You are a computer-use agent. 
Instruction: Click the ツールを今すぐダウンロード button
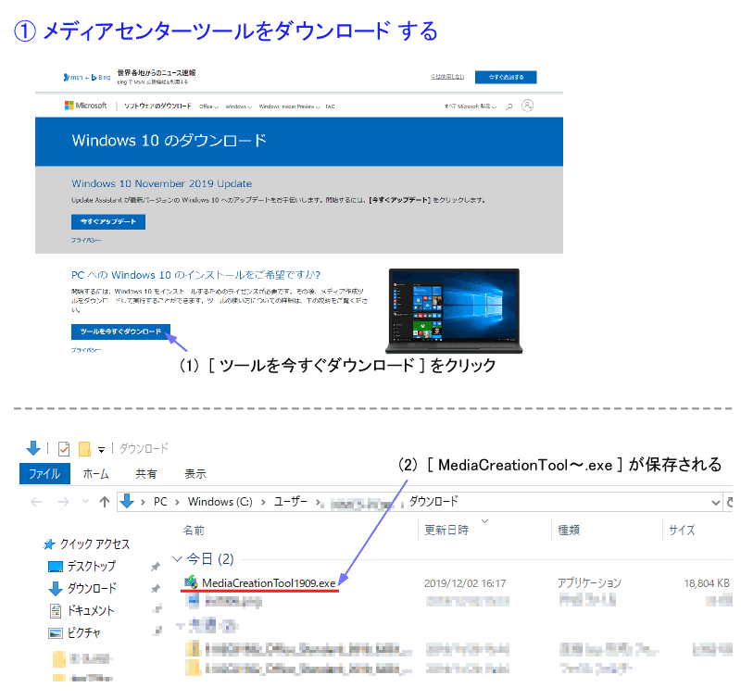[120, 331]
